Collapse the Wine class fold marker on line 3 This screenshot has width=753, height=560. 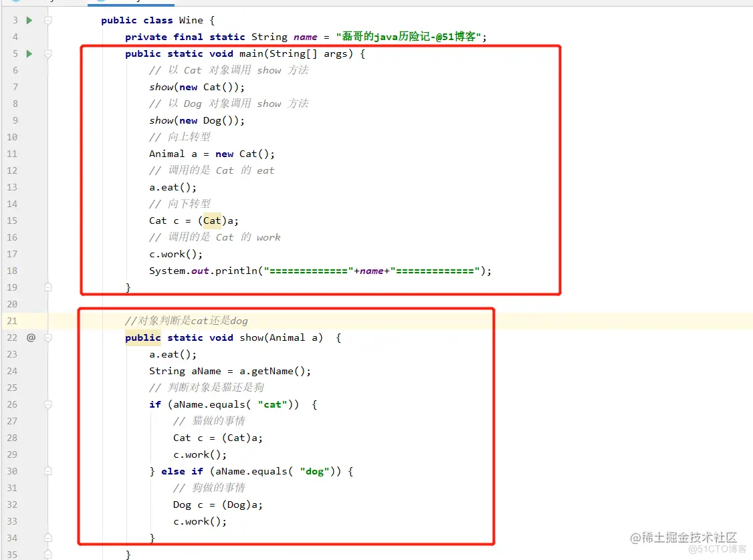[48, 20]
